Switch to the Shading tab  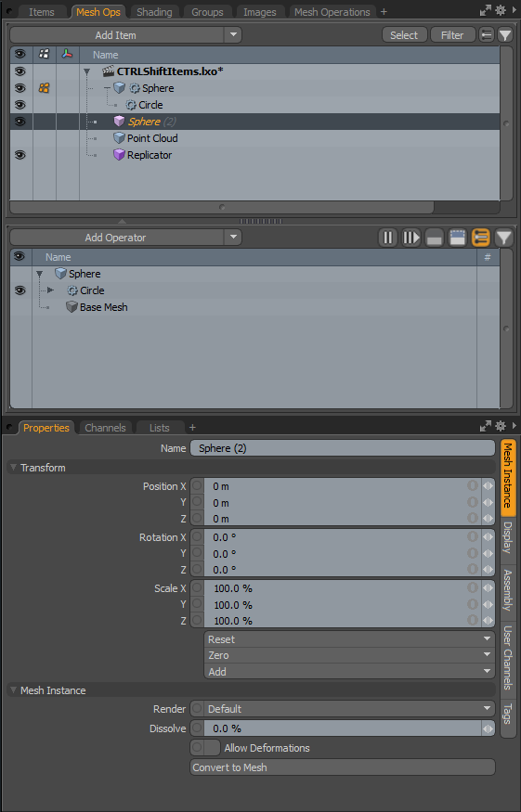(154, 12)
